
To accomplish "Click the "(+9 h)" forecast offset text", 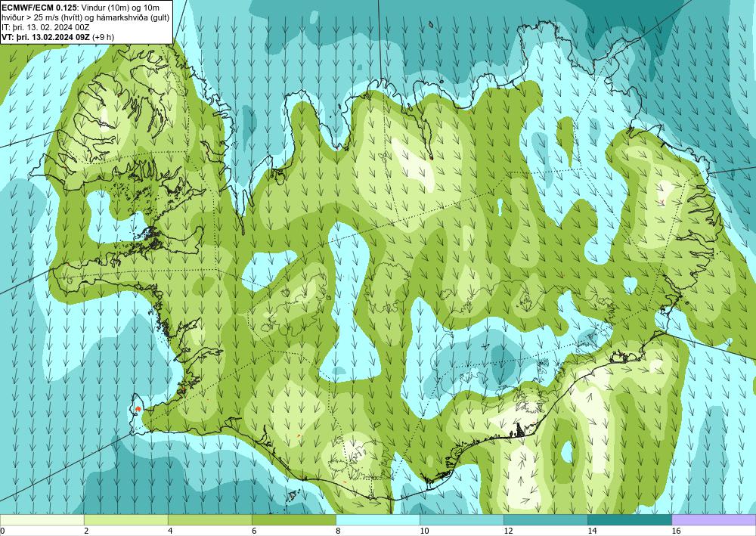I will tap(103, 36).
